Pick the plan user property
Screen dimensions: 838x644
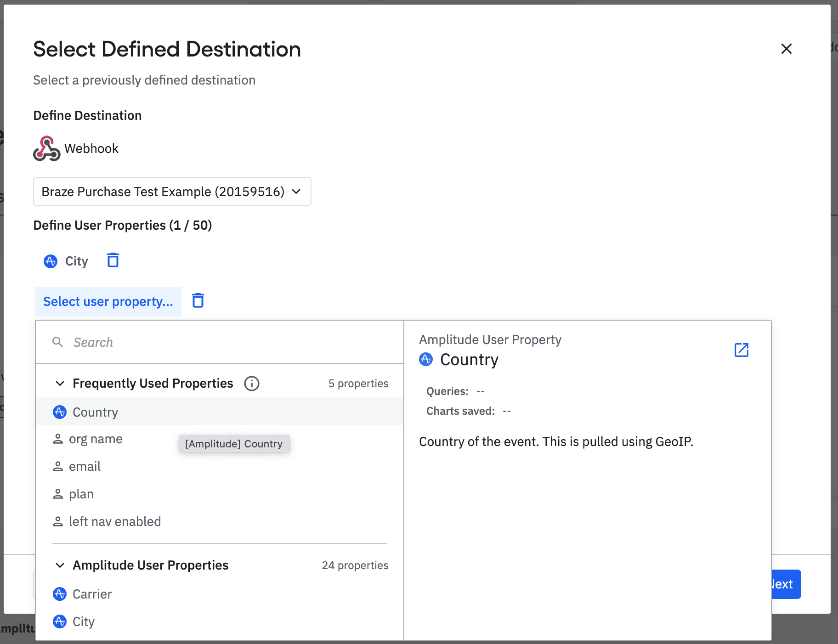pyautogui.click(x=81, y=494)
